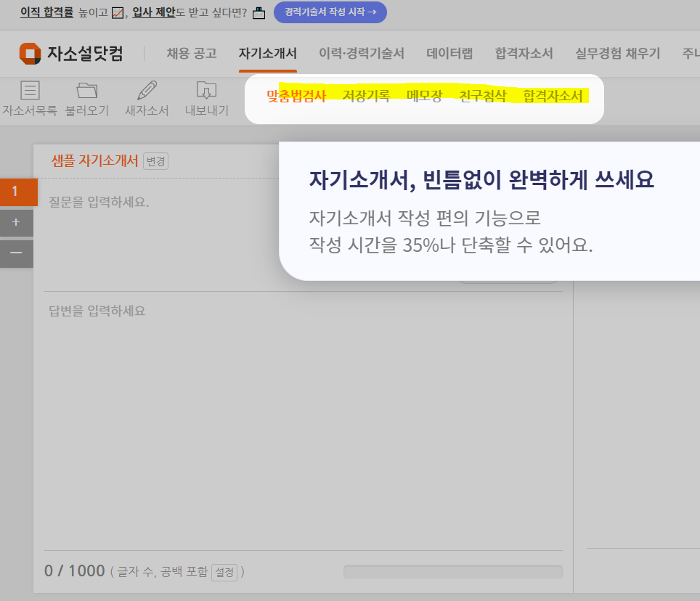This screenshot has width=700, height=601.
Task: Open 저장기록 save history
Action: [x=366, y=96]
